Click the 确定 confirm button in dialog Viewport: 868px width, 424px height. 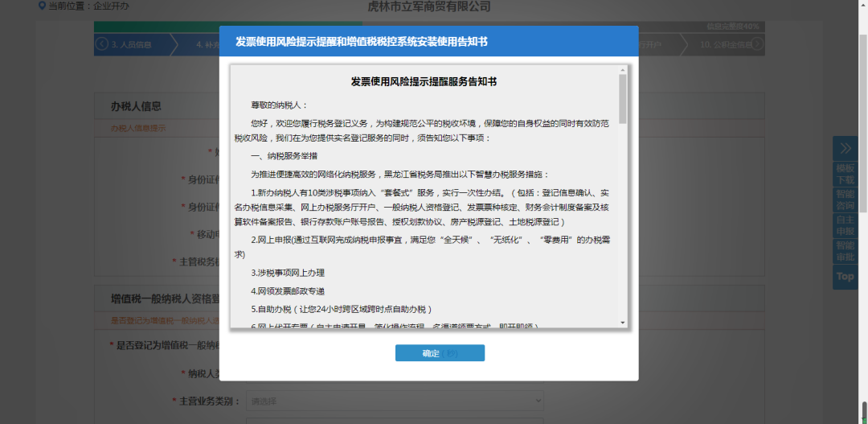440,353
